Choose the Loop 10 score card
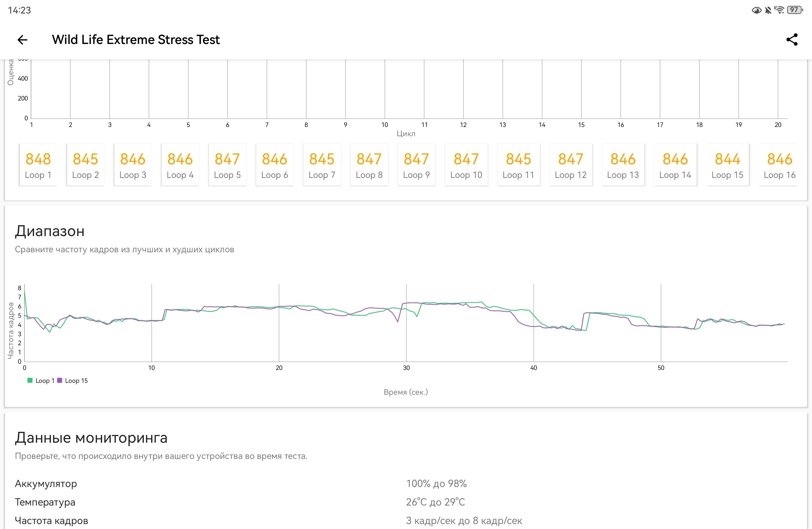Viewport: 812px width, 529px height. tap(466, 165)
